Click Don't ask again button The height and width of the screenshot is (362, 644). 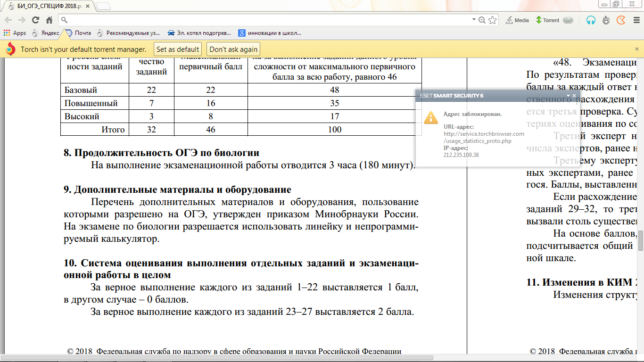pyautogui.click(x=233, y=49)
